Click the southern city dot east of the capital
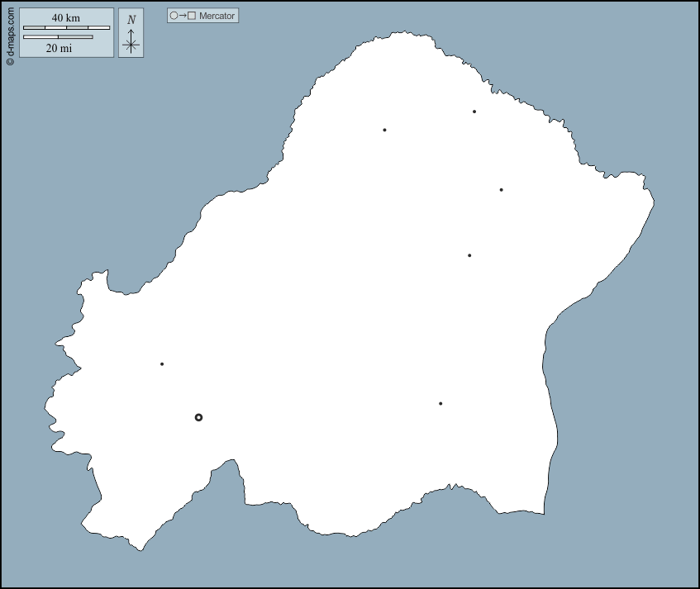This screenshot has width=700, height=589. (x=440, y=404)
